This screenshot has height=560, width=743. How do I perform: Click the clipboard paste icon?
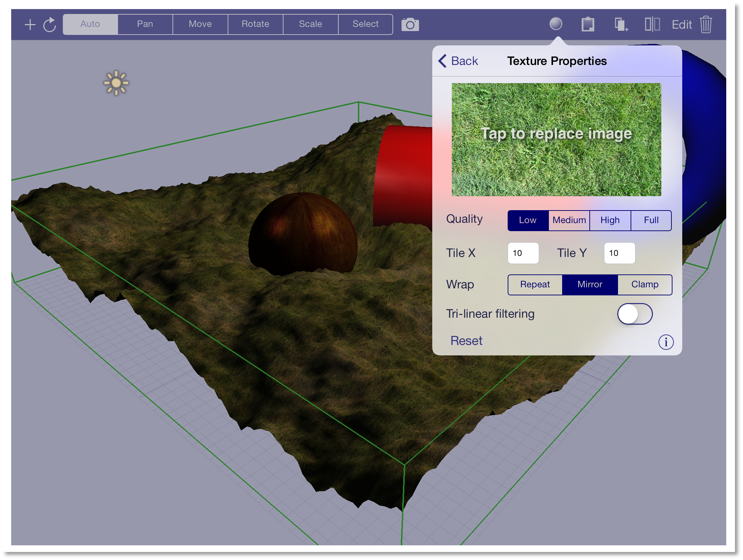(x=588, y=24)
